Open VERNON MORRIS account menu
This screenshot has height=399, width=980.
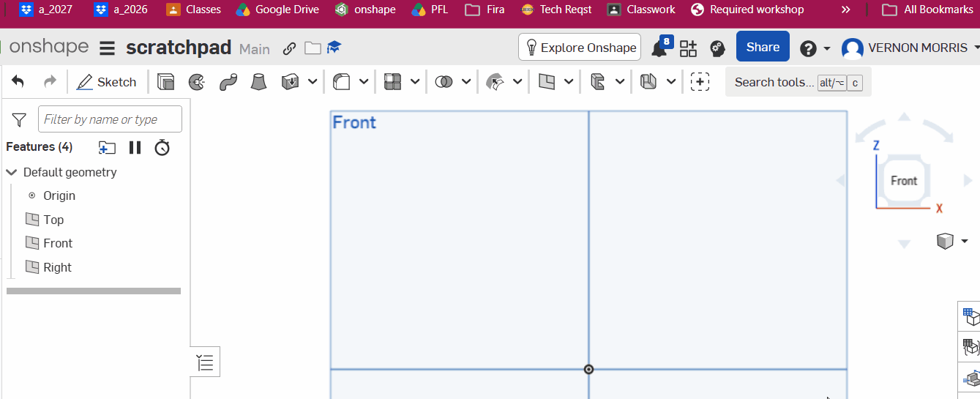(x=910, y=48)
